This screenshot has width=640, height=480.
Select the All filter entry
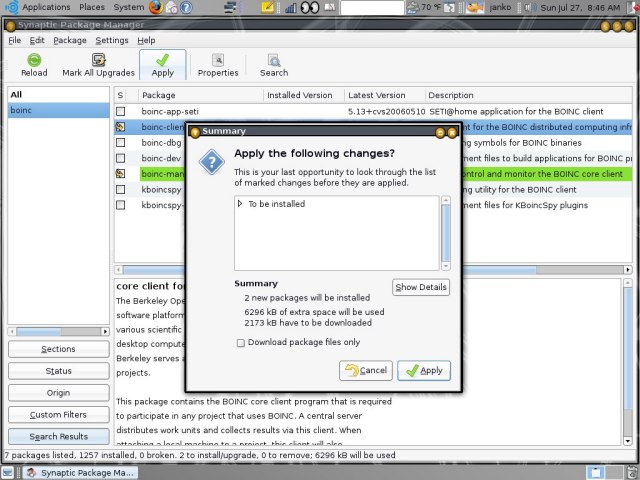(58, 95)
